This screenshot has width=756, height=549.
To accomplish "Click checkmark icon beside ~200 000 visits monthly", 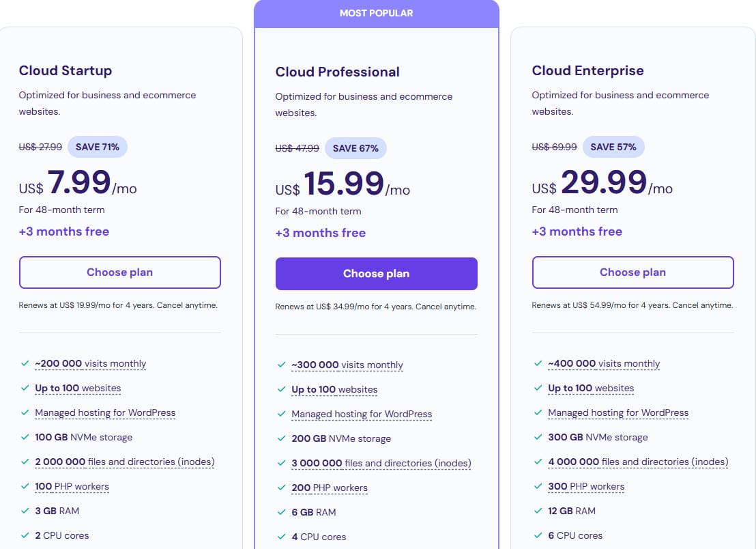I will pyautogui.click(x=25, y=364).
